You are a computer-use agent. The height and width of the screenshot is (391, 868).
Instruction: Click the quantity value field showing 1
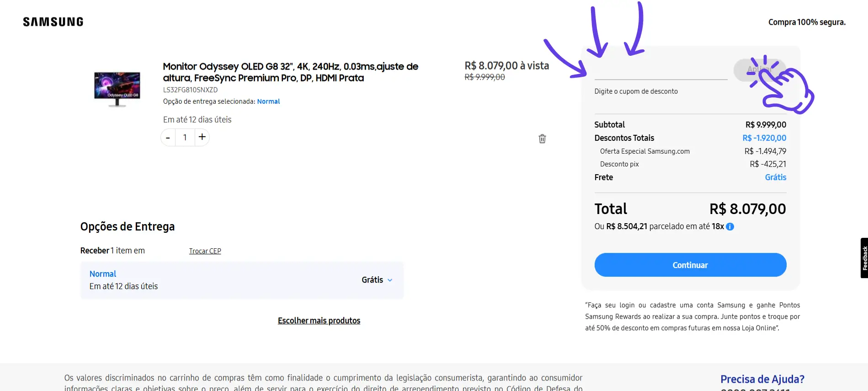pyautogui.click(x=185, y=137)
